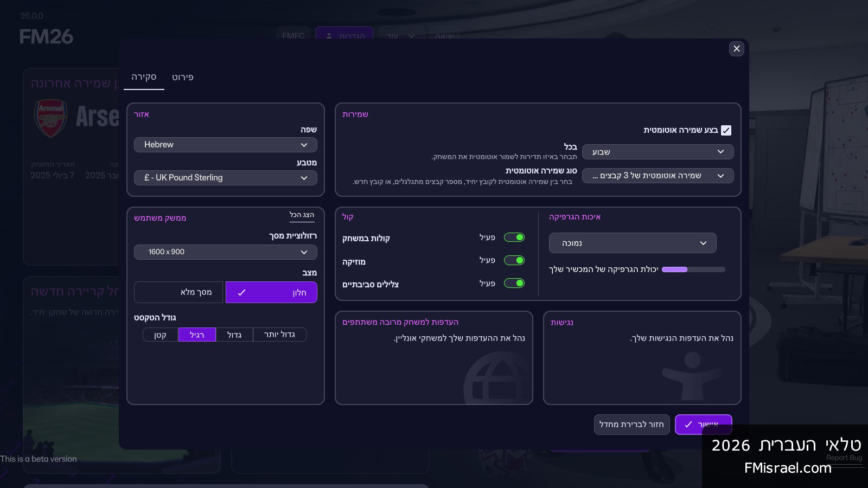Click the device graphics capability bar
This screenshot has height=488, width=868.
click(x=693, y=269)
